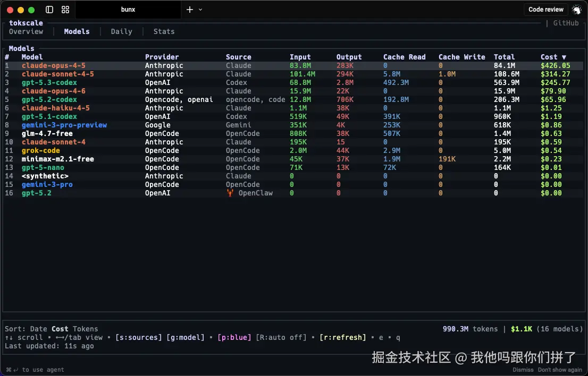Image resolution: width=588 pixels, height=376 pixels.
Task: Click the Code review button
Action: tap(545, 9)
